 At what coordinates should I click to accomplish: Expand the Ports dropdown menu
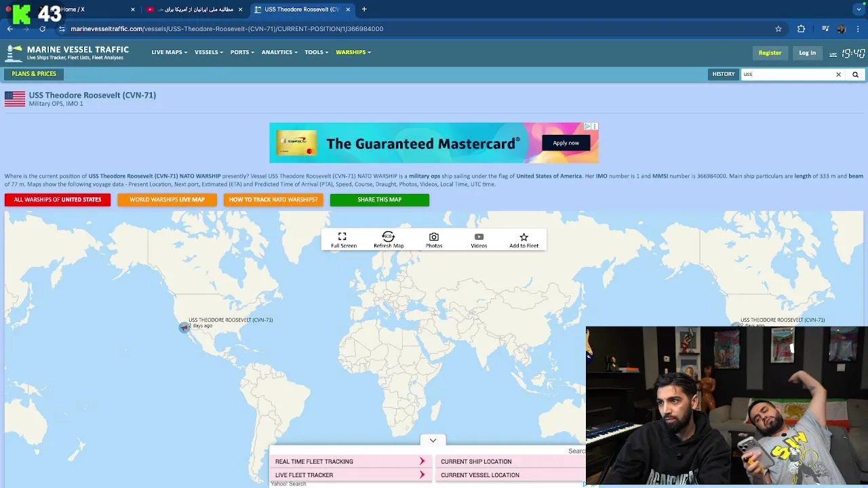tap(242, 52)
